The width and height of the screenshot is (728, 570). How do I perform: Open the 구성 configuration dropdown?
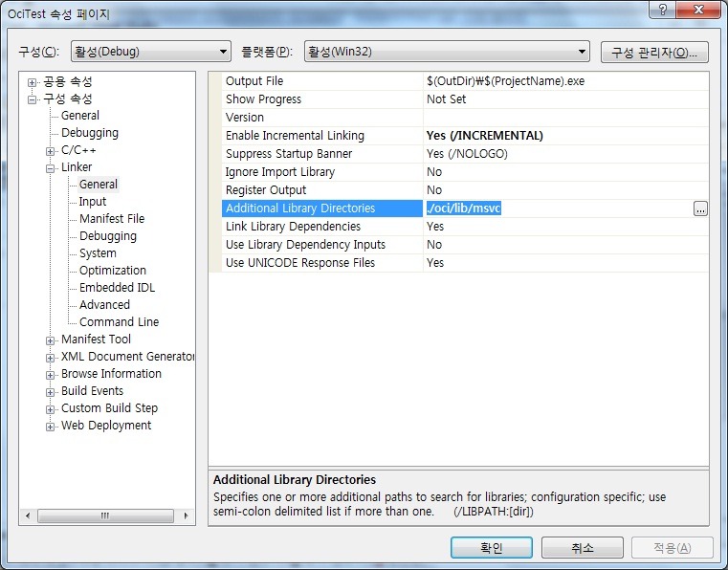click(x=150, y=52)
